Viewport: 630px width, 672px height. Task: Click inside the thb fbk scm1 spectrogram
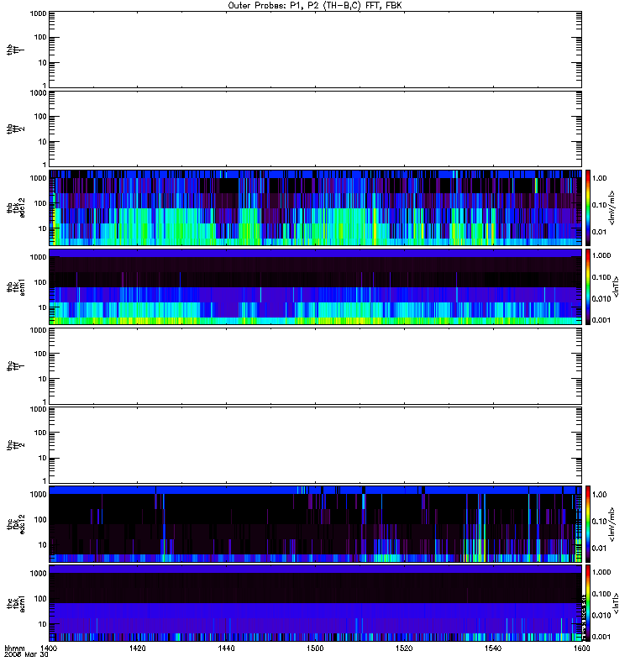[316, 286]
